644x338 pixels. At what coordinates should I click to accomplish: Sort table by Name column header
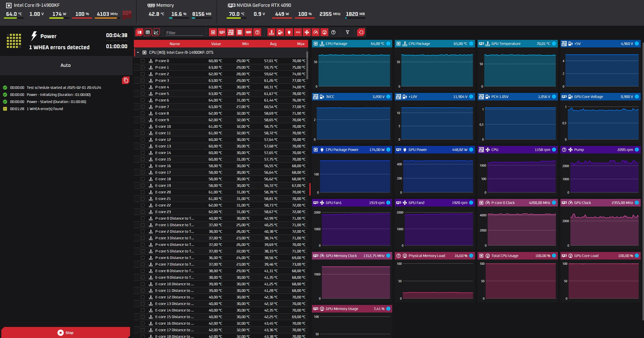coord(175,44)
